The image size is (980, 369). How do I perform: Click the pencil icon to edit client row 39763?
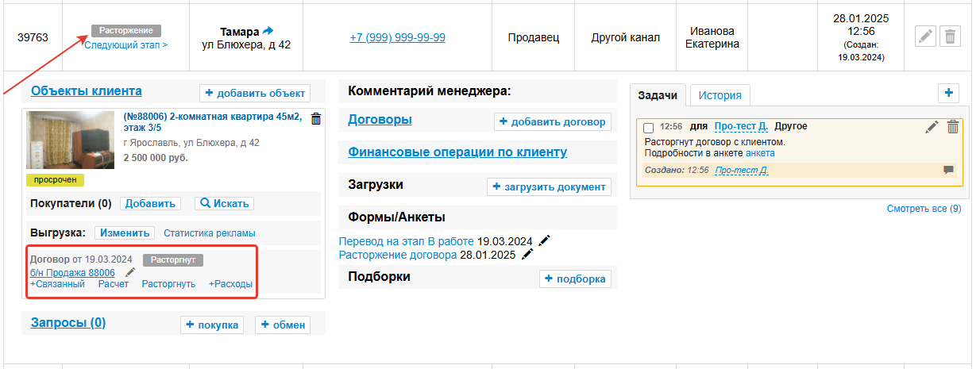click(x=925, y=37)
